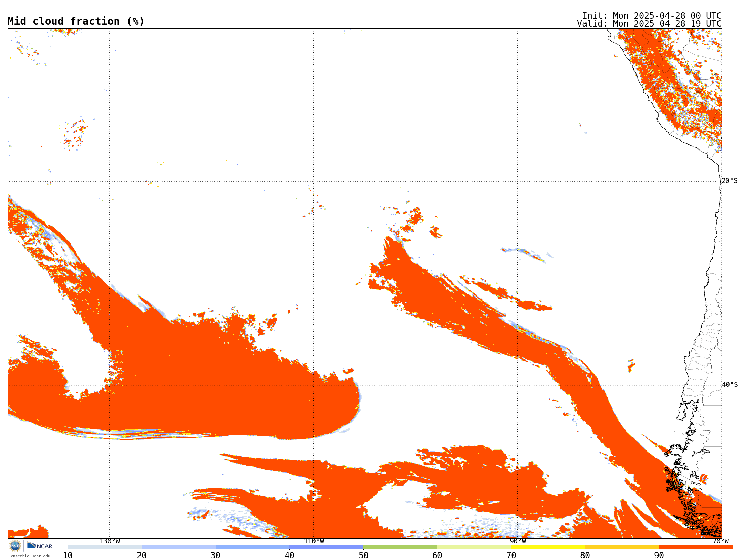744x560 pixels.
Task: Click the 60–70 pale yellow-green colorbar segment
Action: (x=474, y=547)
